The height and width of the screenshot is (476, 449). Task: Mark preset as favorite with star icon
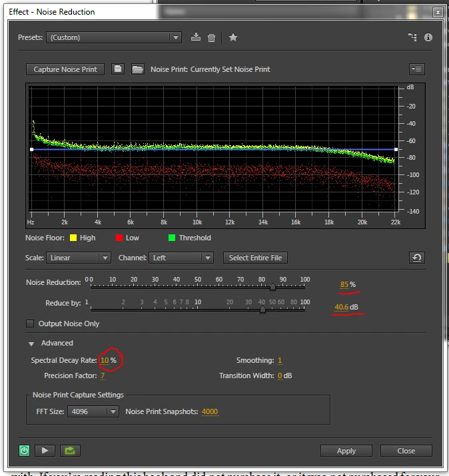233,37
